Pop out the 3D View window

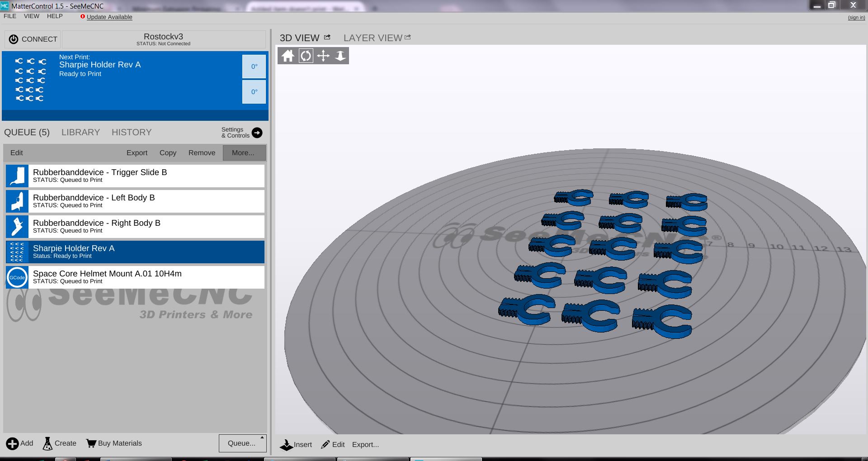coord(327,38)
